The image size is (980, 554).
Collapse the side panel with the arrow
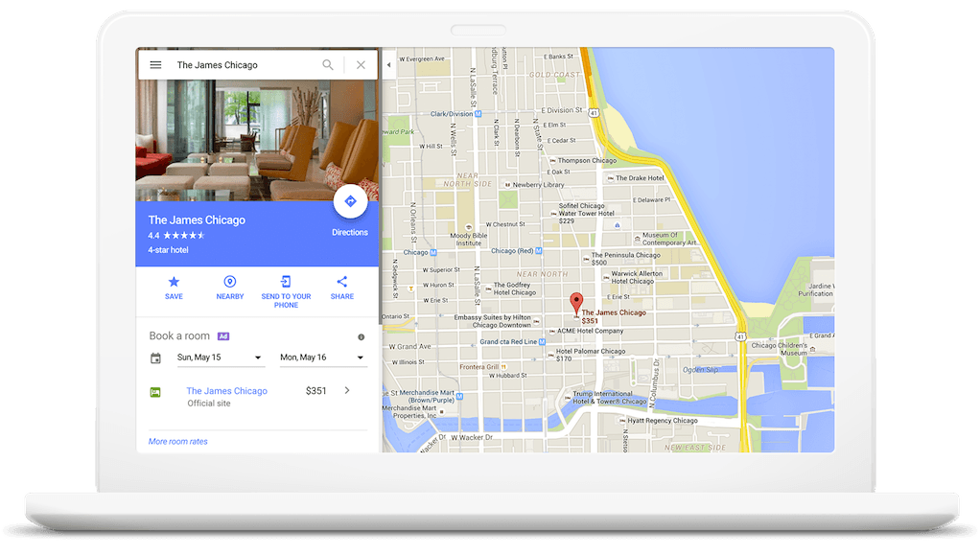pos(388,65)
